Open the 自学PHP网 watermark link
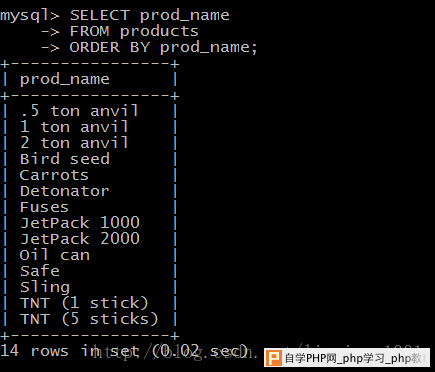435x372 pixels. click(x=347, y=358)
